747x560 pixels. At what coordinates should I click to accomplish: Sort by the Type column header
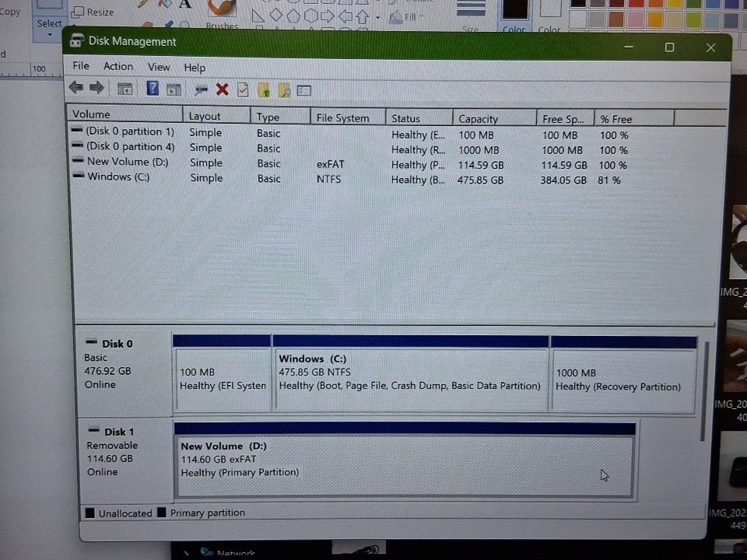point(281,117)
